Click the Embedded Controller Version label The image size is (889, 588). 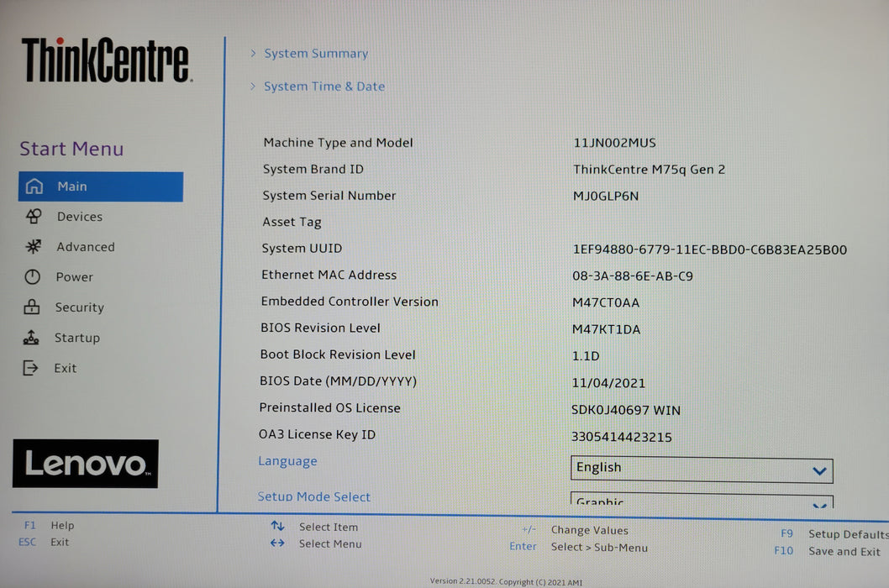click(x=350, y=302)
